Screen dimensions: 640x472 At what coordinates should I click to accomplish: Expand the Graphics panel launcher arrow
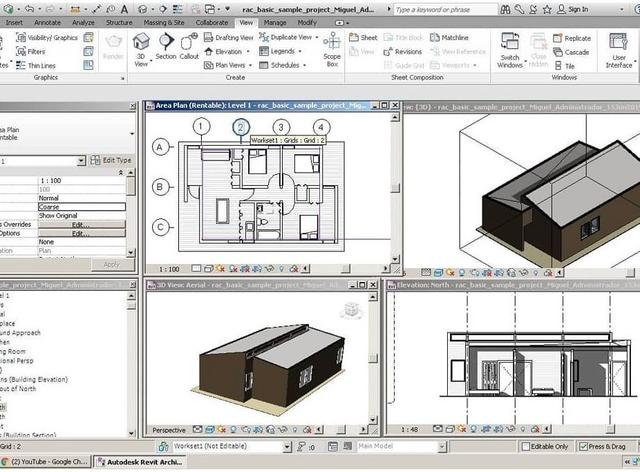(122, 78)
